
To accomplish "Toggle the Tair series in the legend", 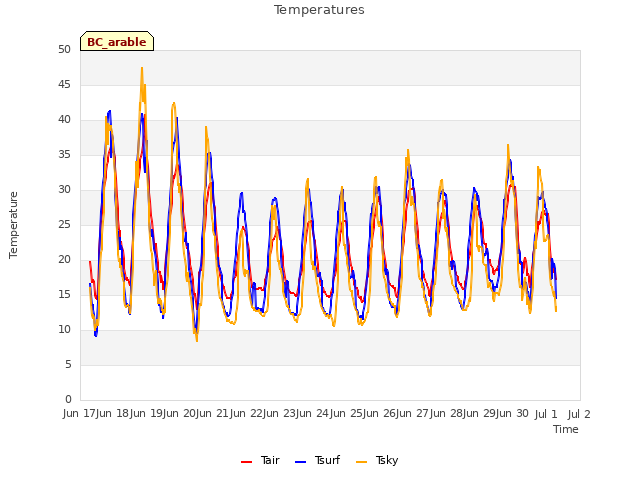I will 260,460.
